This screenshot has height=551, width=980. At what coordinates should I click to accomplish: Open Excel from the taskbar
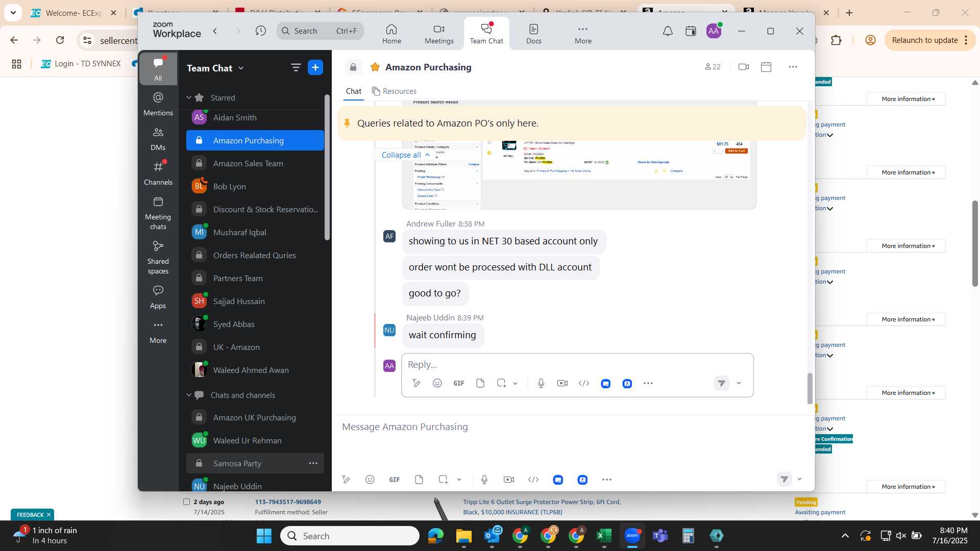tap(604, 536)
